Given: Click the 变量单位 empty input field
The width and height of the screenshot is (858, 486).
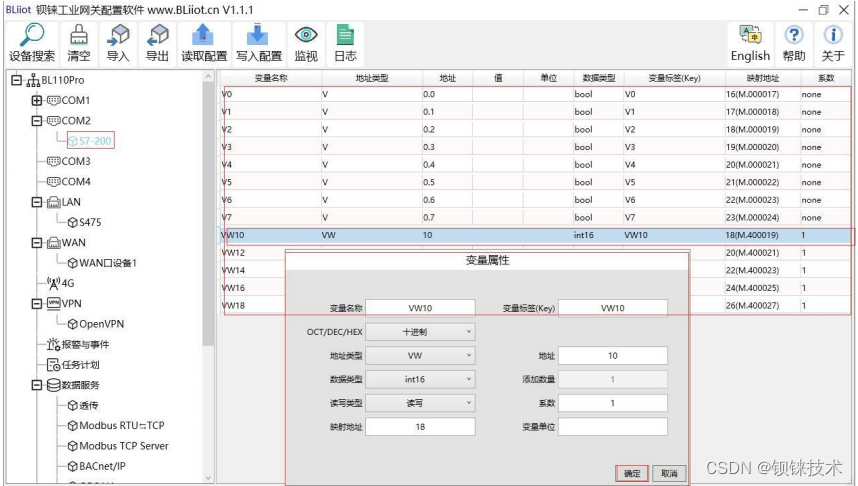Looking at the screenshot, I should tap(613, 427).
